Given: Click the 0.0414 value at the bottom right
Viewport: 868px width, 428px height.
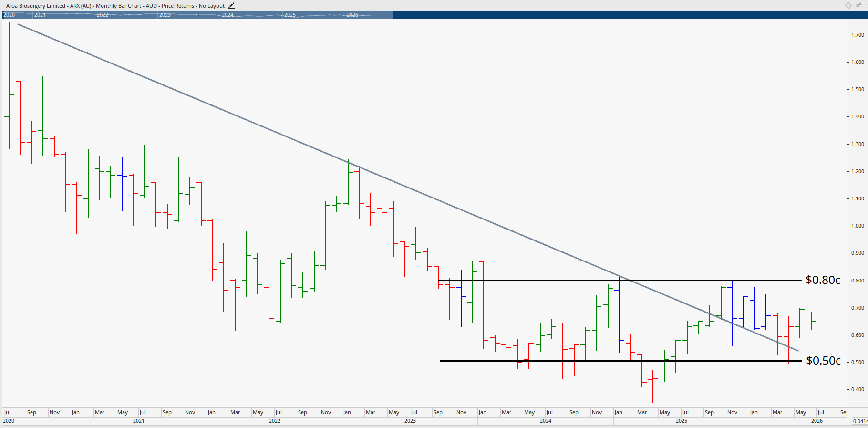Looking at the screenshot, I should (860, 421).
